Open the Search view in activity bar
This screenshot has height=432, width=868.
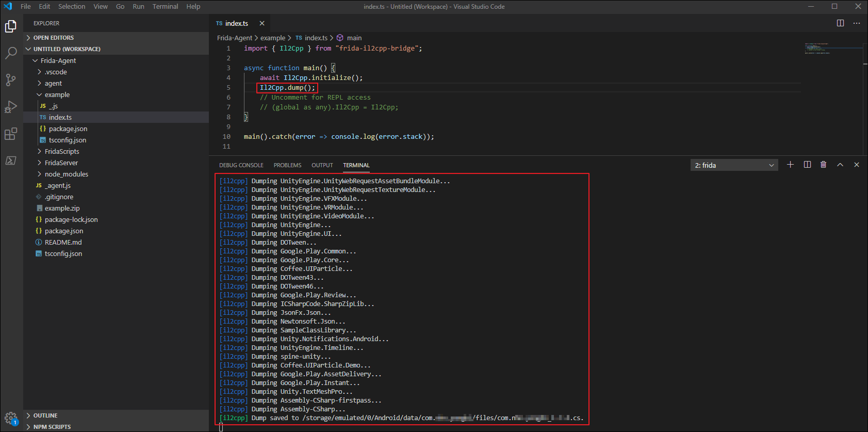[x=11, y=53]
